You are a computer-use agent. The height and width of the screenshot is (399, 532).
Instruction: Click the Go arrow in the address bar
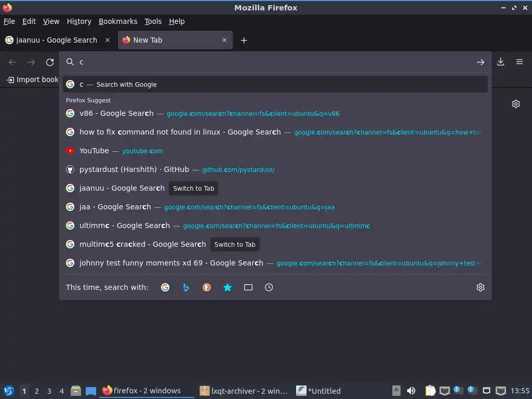(480, 62)
